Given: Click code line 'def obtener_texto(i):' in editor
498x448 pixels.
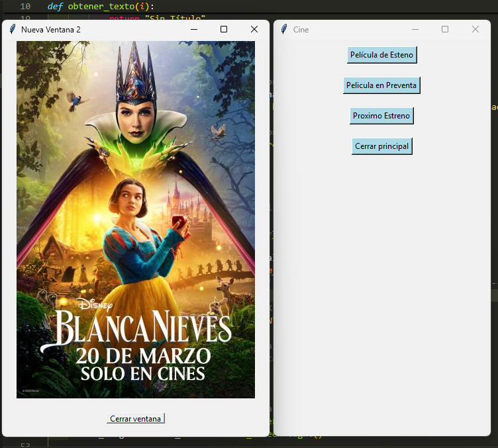Looking at the screenshot, I should pyautogui.click(x=101, y=7).
